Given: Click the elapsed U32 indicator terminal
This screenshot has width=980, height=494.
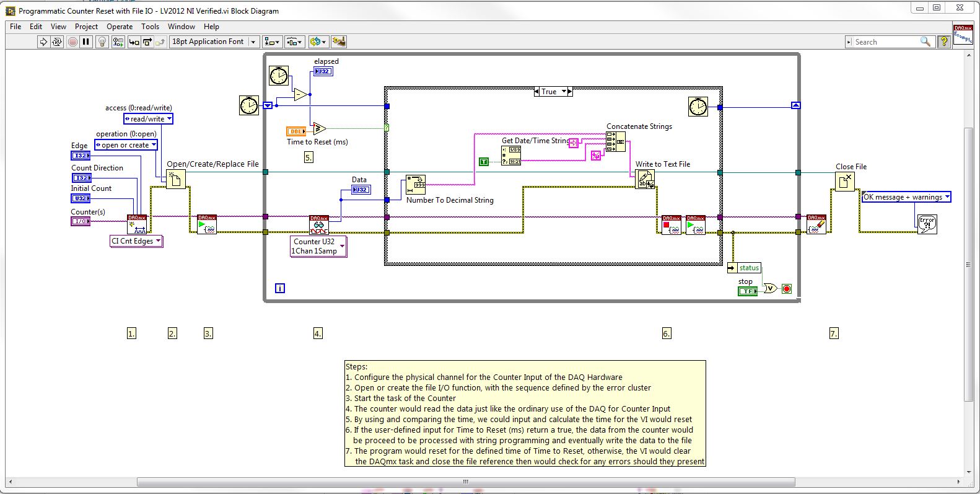Looking at the screenshot, I should 323,71.
